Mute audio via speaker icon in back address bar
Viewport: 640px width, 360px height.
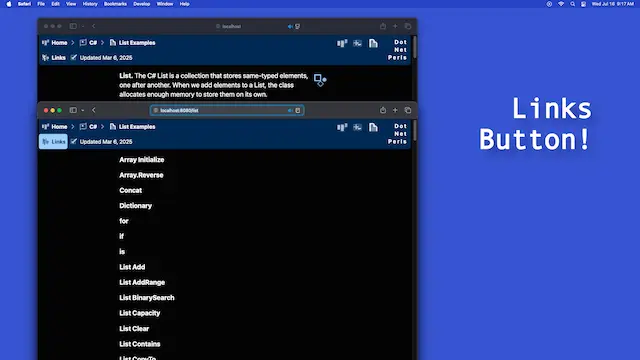point(290,27)
